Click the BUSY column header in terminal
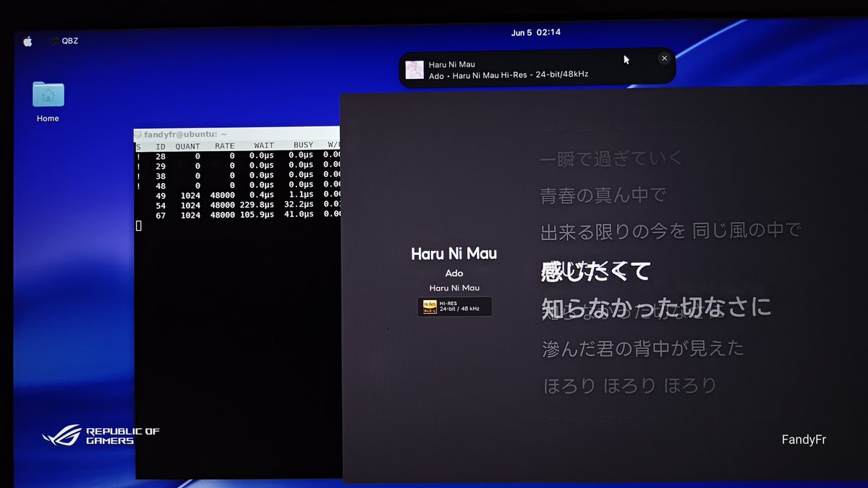The image size is (868, 488). 303,146
